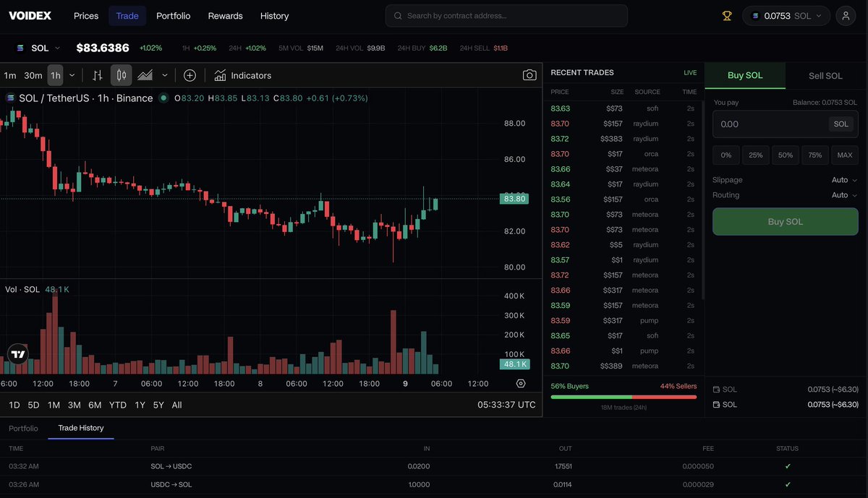Open the SOL currency selector in pay field
Viewport: 868px width, 498px height.
(841, 124)
